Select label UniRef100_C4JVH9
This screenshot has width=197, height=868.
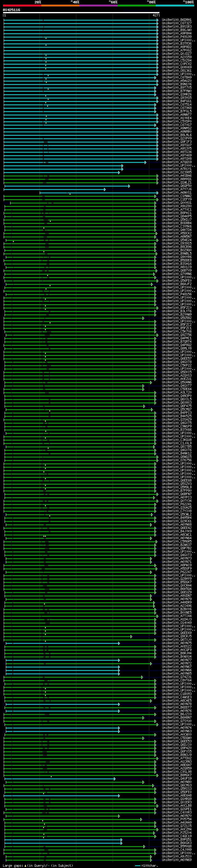(177, 850)
